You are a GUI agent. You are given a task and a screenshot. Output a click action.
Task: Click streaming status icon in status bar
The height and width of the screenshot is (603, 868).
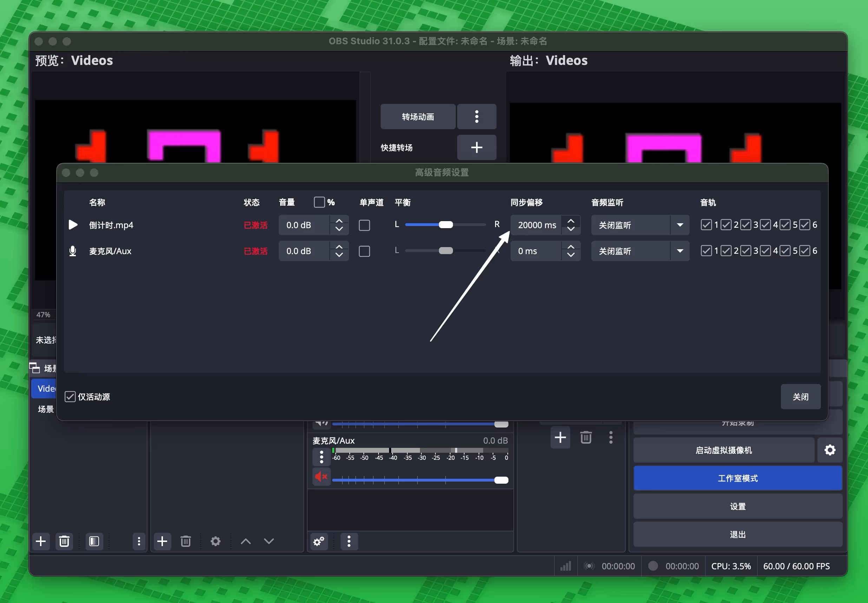(x=589, y=566)
